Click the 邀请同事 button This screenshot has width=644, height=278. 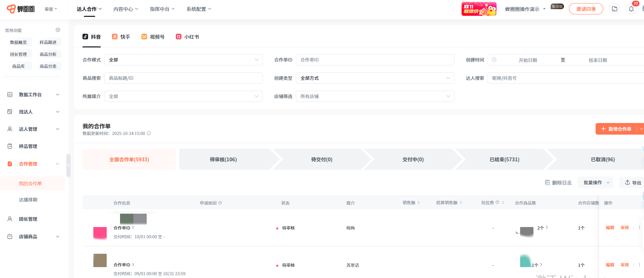[x=586, y=9]
